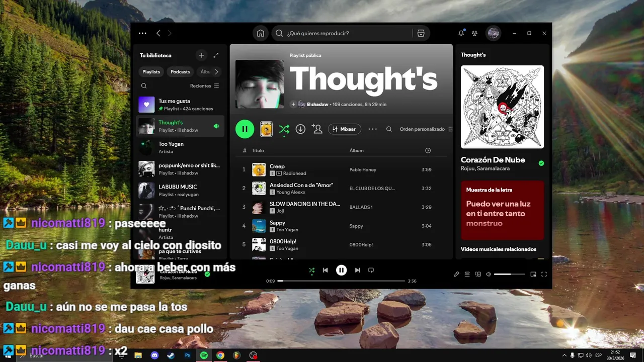Search in Tu biblioteca magnifier

pyautogui.click(x=144, y=86)
